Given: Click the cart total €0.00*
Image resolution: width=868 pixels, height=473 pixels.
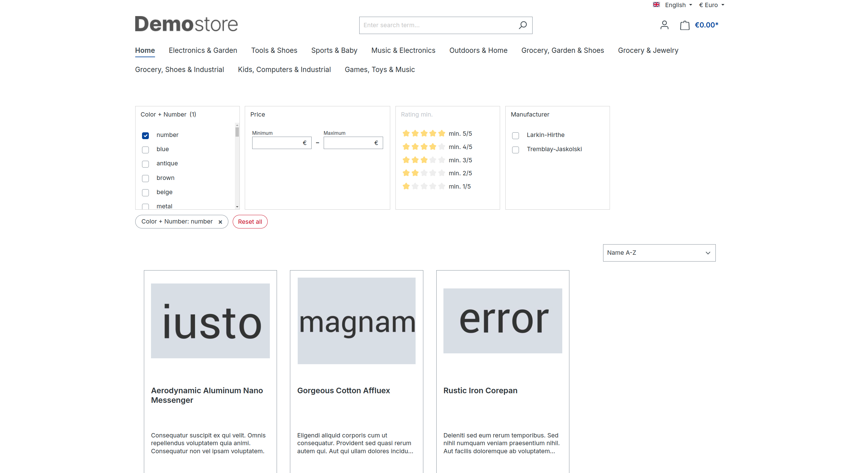Looking at the screenshot, I should click(706, 25).
